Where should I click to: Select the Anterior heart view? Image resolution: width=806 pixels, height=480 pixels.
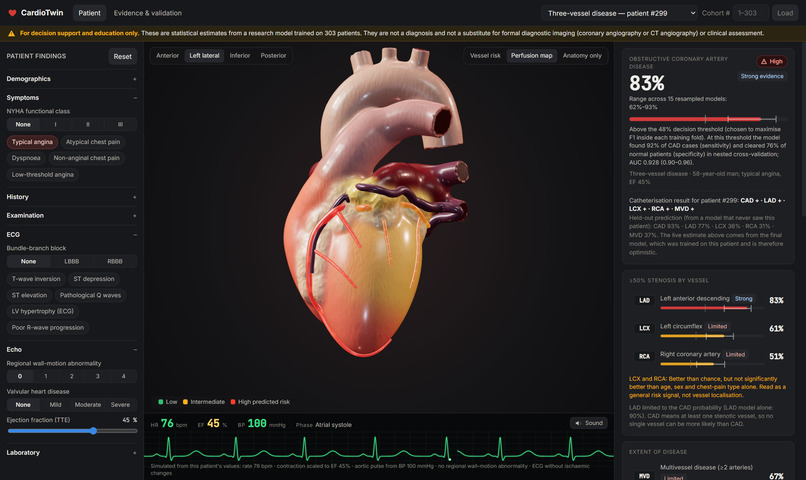point(168,56)
